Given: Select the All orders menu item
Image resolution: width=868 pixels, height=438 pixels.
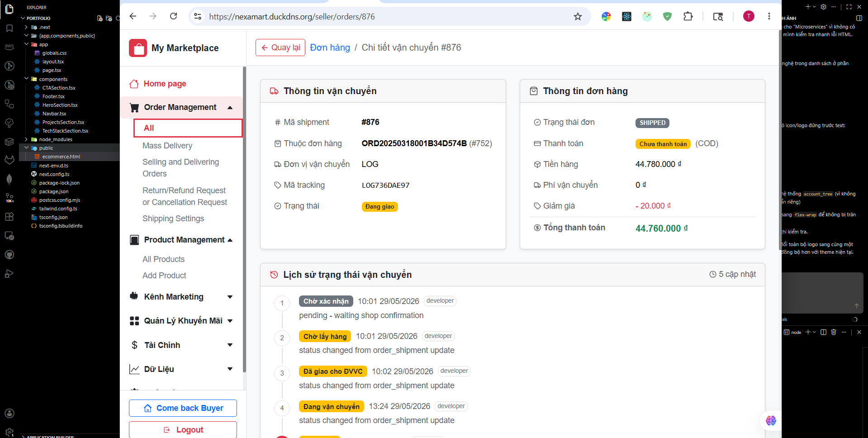Looking at the screenshot, I should (x=188, y=128).
